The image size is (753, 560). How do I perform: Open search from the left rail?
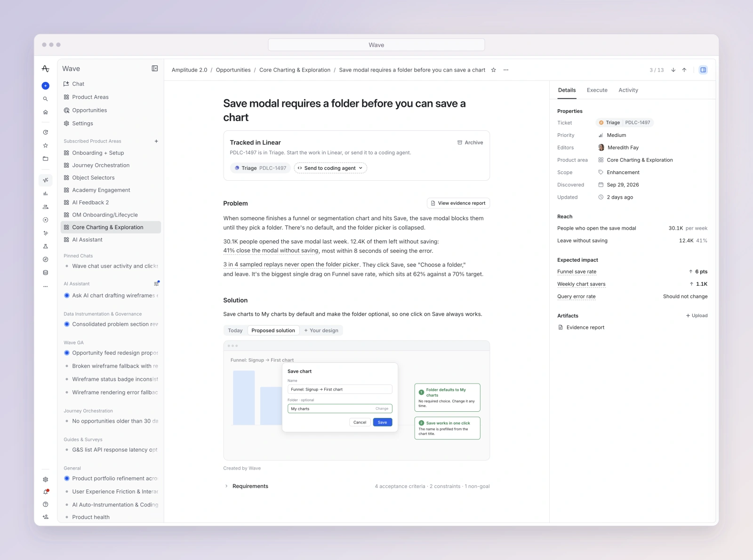tap(45, 99)
